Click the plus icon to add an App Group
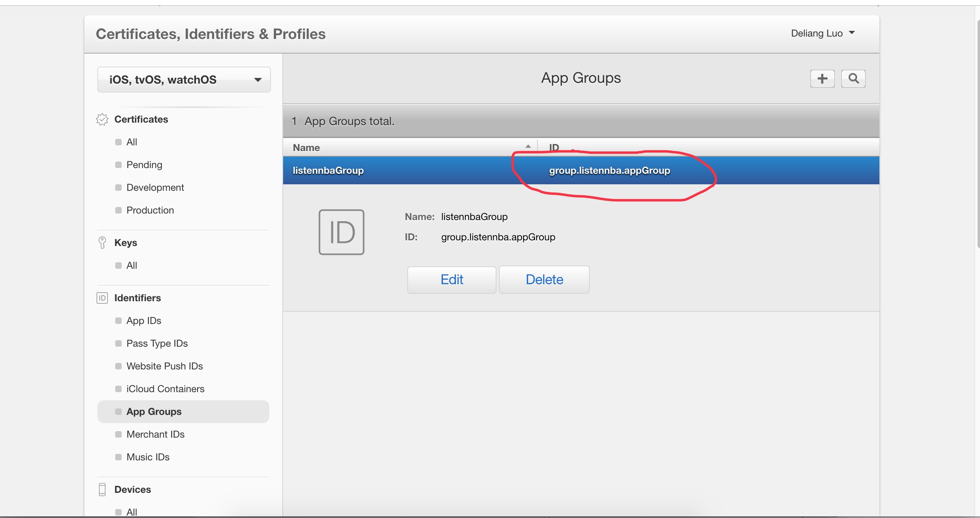Image resolution: width=980 pixels, height=518 pixels. (x=822, y=78)
